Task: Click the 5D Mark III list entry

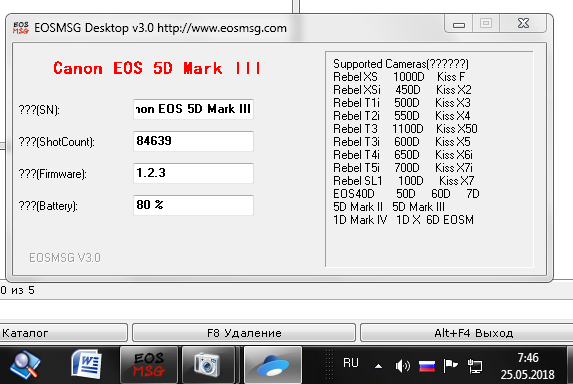Action: click(x=418, y=207)
